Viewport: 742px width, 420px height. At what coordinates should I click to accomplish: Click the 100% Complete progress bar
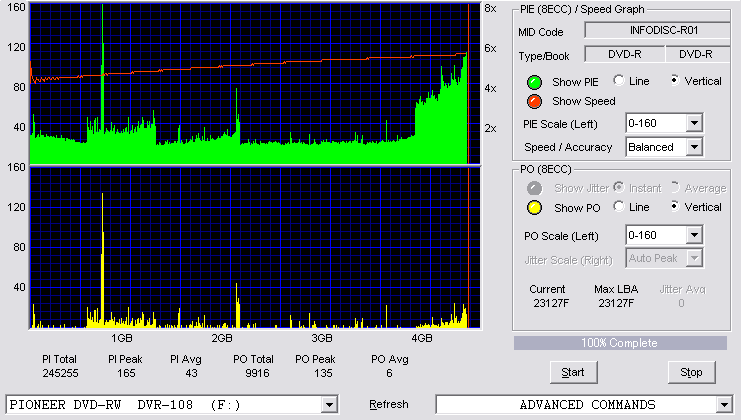(x=620, y=343)
